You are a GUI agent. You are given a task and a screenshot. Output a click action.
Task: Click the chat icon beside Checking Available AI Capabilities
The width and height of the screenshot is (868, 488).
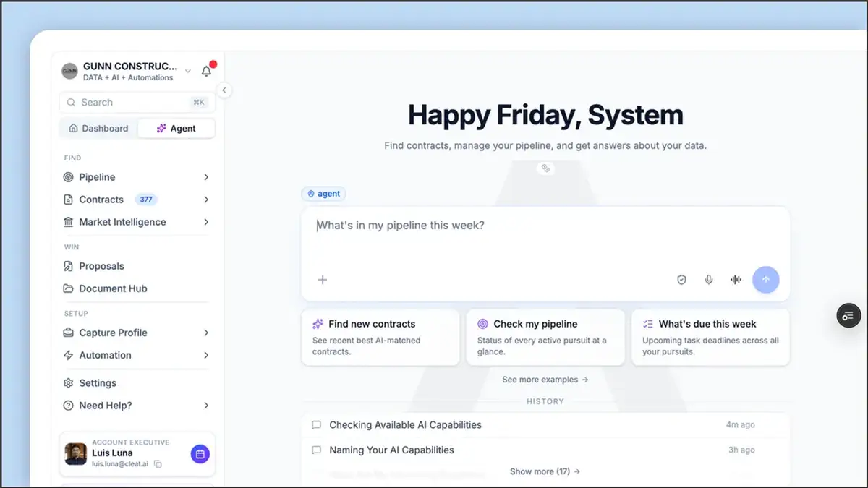[x=316, y=425]
